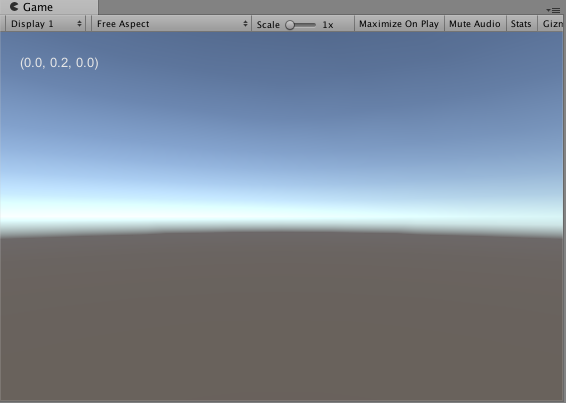Click the Scale slider handle

[290, 25]
